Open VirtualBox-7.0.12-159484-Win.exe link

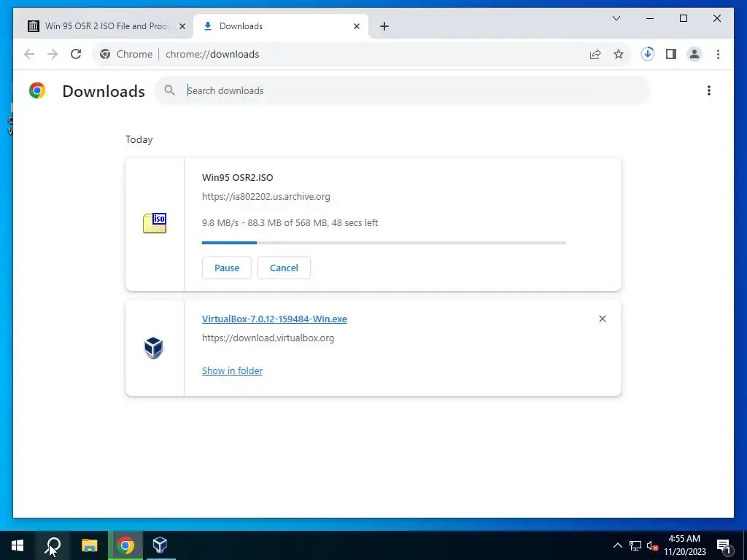pos(274,319)
